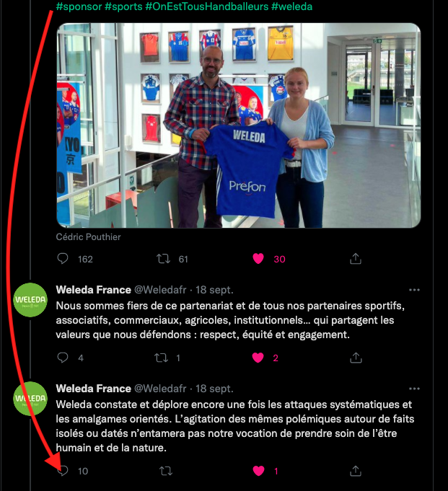This screenshot has width=448, height=491.
Task: Toggle the like heart showing 2 likes
Action: pyautogui.click(x=258, y=358)
